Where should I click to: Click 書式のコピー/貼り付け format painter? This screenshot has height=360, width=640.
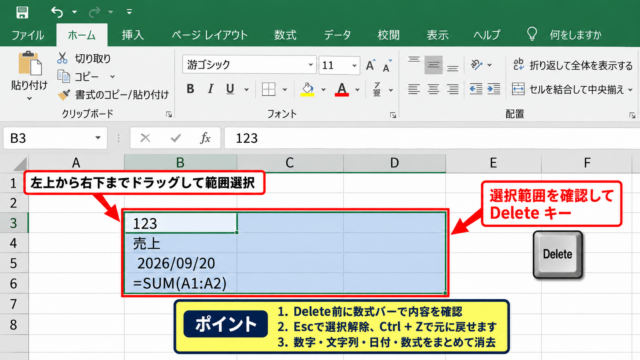[x=113, y=95]
